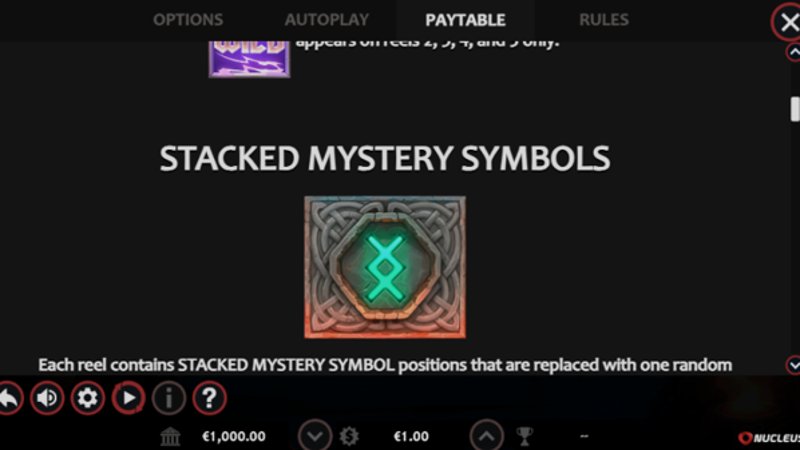The height and width of the screenshot is (450, 800).
Task: Open help via question mark icon
Action: (x=209, y=398)
